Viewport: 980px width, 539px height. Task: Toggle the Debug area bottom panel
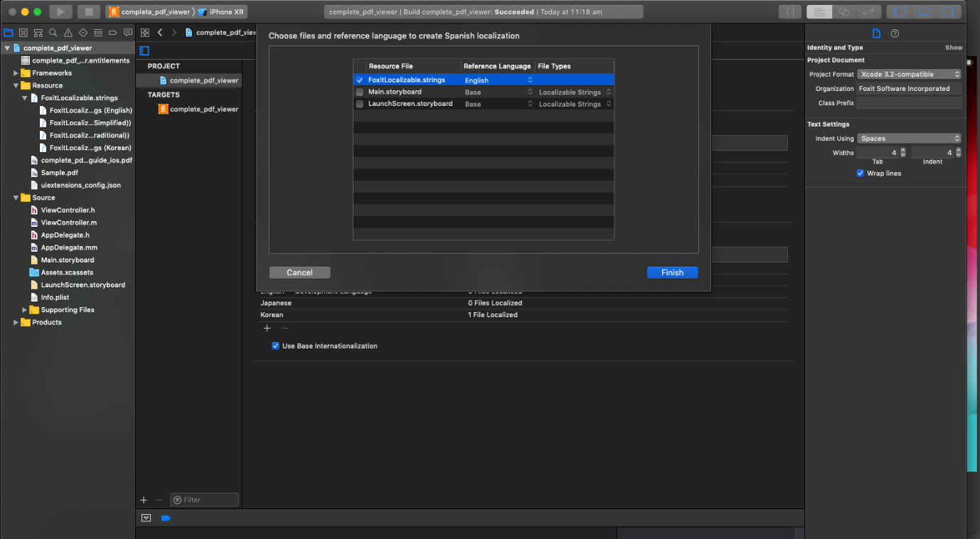(924, 12)
